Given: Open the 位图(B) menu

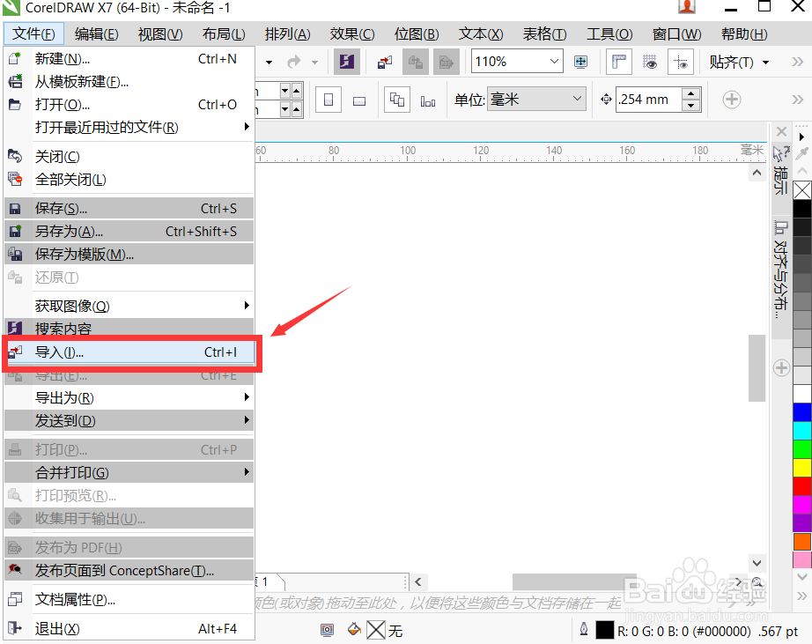Looking at the screenshot, I should tap(417, 34).
